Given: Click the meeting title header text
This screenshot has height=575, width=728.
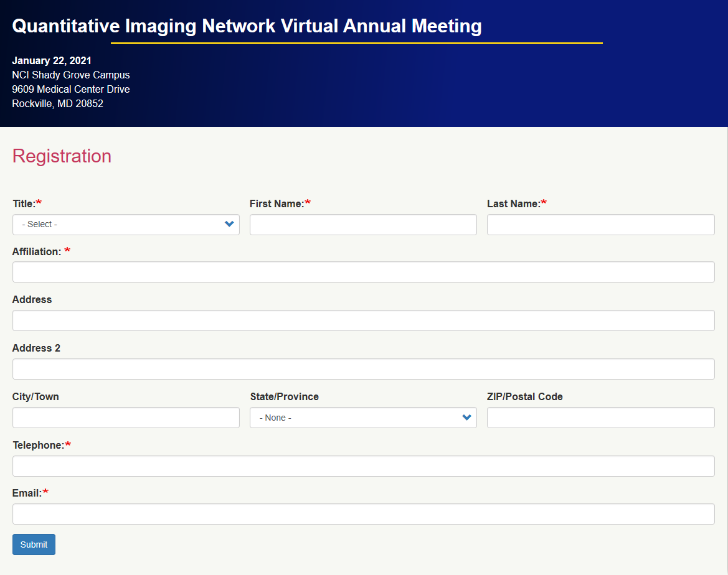Looking at the screenshot, I should [x=247, y=26].
